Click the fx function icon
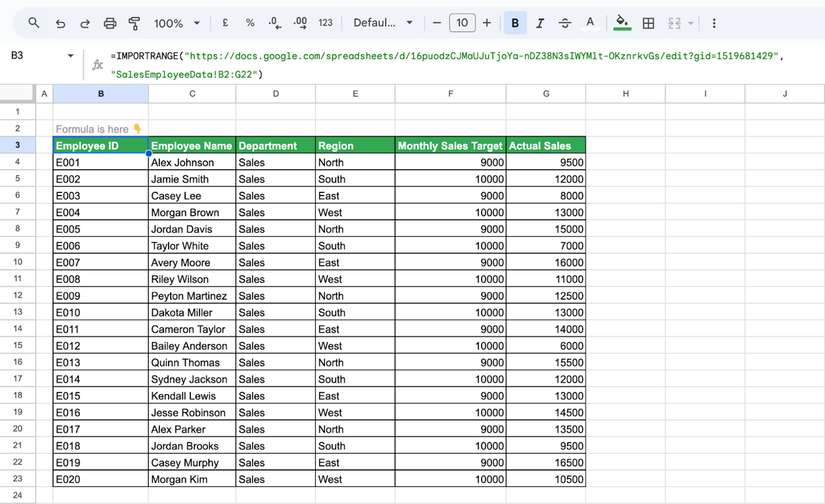Screen dimensions: 825x504 coord(97,64)
